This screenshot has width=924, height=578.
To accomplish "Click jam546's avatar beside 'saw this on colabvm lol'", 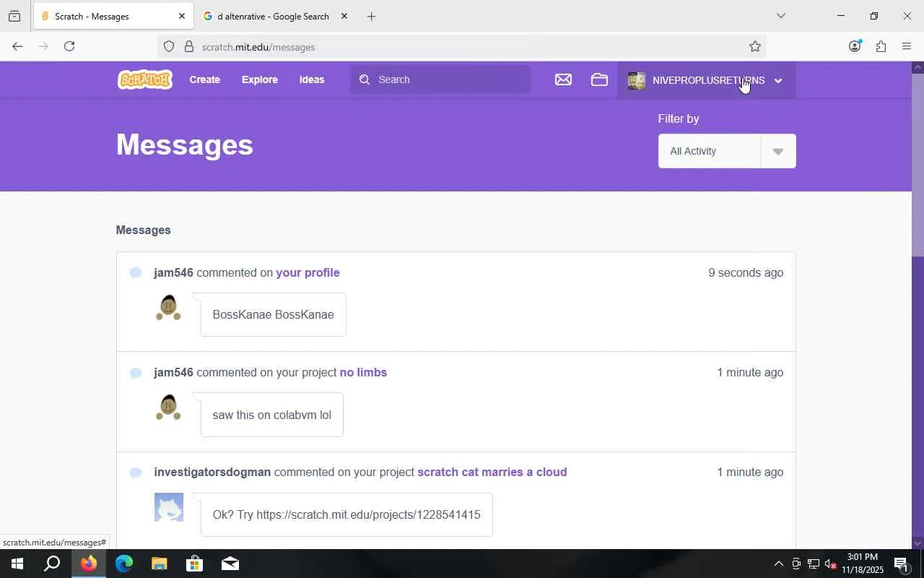I will tap(168, 407).
